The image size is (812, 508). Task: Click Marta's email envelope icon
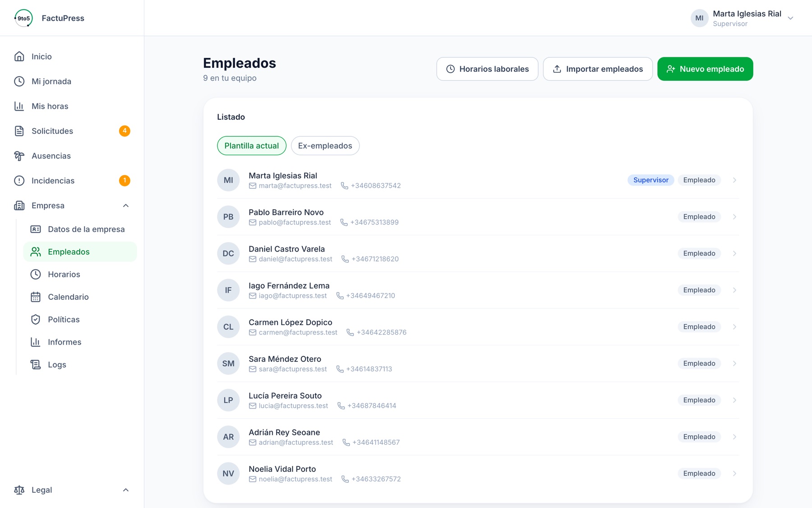(x=253, y=186)
